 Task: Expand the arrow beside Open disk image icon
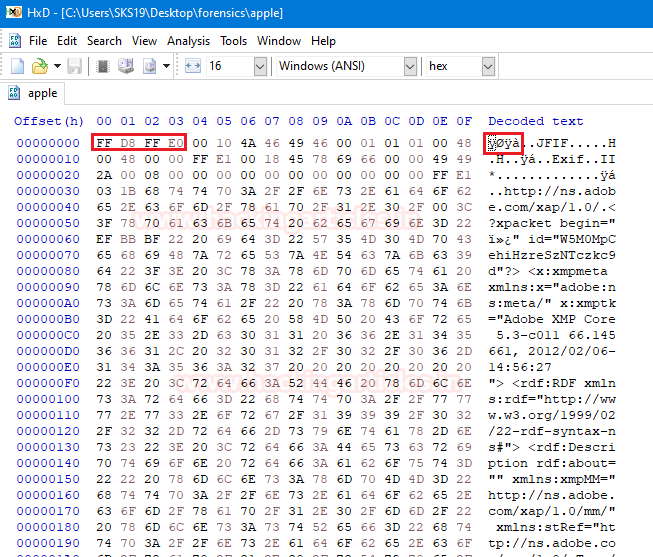(166, 66)
